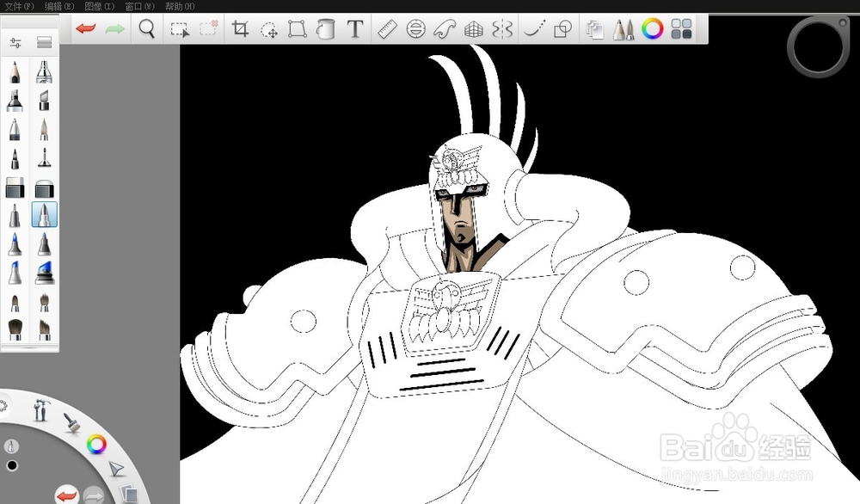Click the lagoon black current color dot
Image resolution: width=860 pixels, height=504 pixels.
(x=11, y=465)
